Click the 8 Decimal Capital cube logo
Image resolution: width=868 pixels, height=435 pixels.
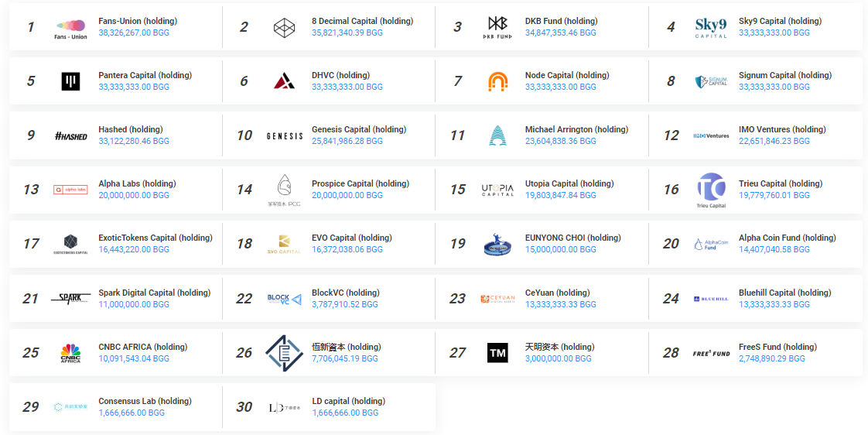(x=285, y=28)
